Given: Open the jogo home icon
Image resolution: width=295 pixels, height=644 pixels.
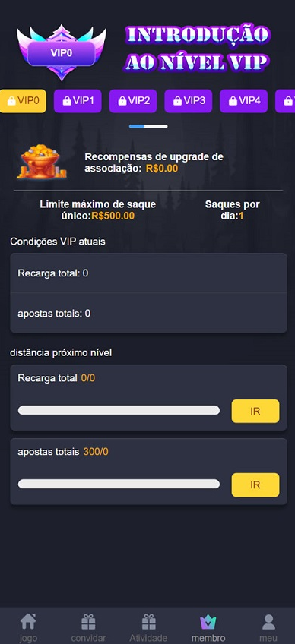Looking at the screenshot, I should tap(28, 622).
